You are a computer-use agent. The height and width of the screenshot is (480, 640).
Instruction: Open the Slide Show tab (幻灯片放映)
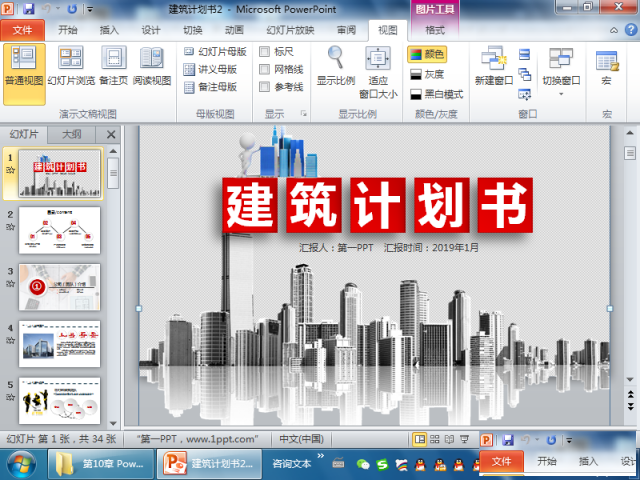click(290, 30)
